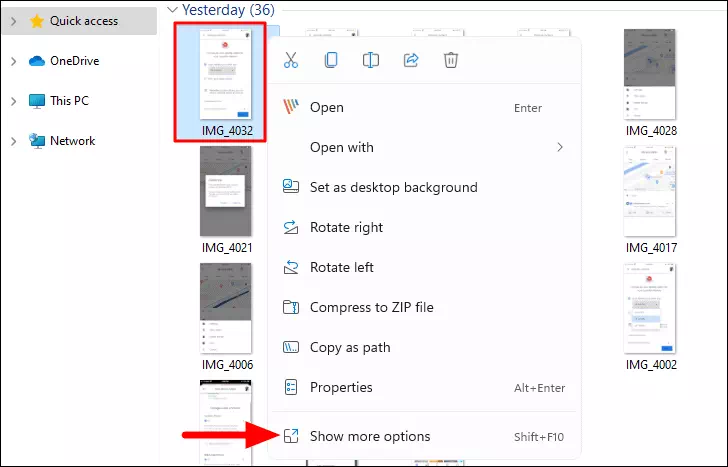Select Show more options
Viewport: 728px width, 467px height.
click(x=423, y=436)
